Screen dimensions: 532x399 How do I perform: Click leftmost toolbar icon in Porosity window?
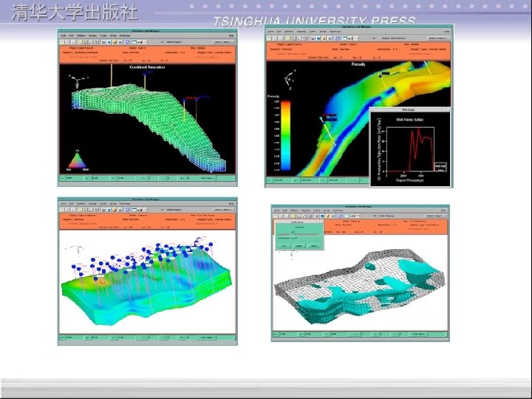270,38
